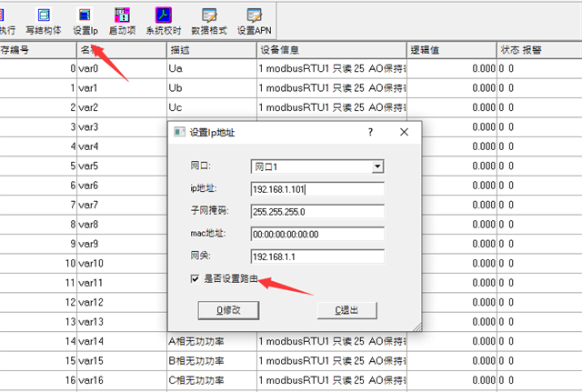Open the 网口 dropdown showing 网口1
The height and width of the screenshot is (392, 582).
click(x=317, y=166)
